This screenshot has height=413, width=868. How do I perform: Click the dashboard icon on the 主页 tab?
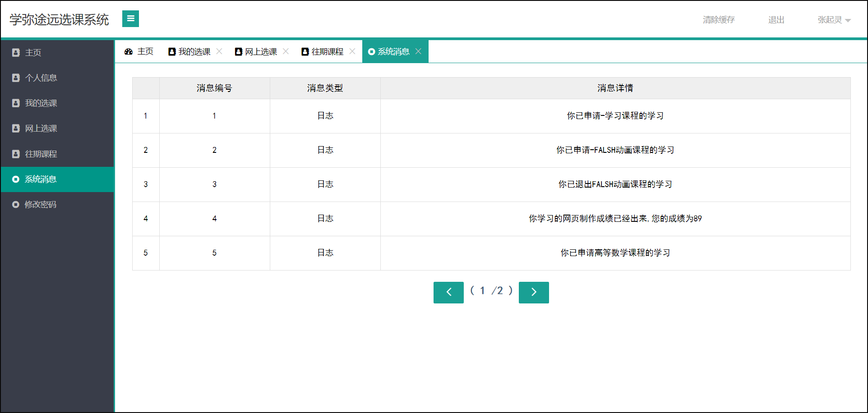[128, 51]
